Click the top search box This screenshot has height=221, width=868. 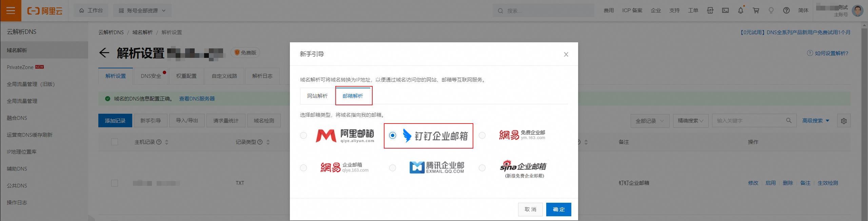tap(544, 11)
